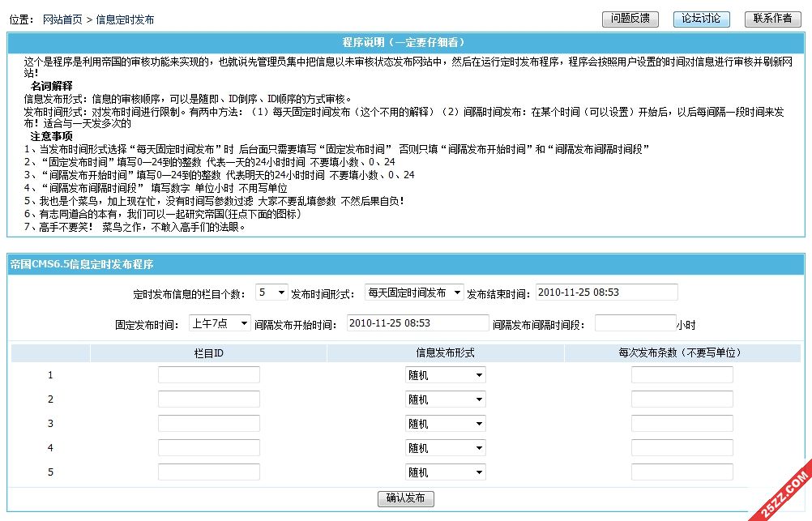Click the 发布结束时间 date field
This screenshot has height=521, width=812.
pyautogui.click(x=606, y=292)
